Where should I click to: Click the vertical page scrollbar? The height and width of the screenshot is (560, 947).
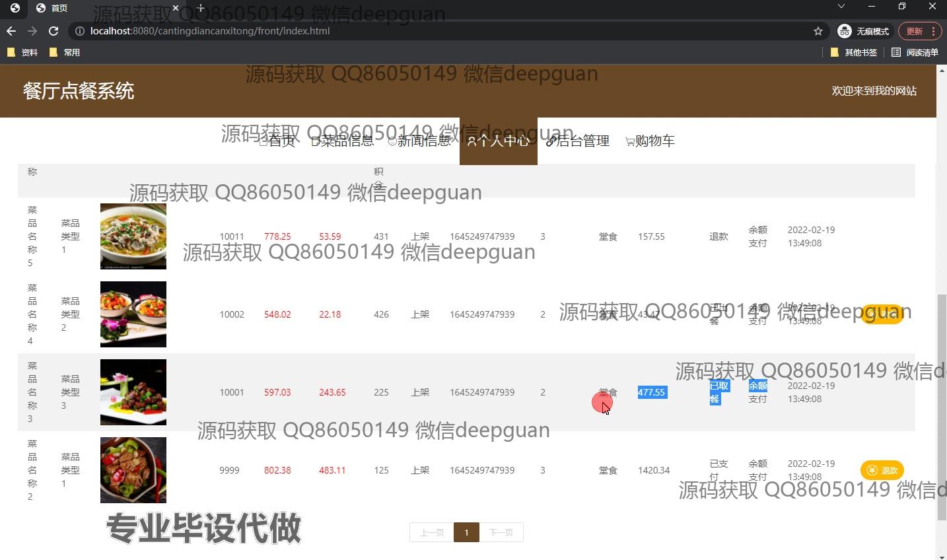click(x=941, y=396)
